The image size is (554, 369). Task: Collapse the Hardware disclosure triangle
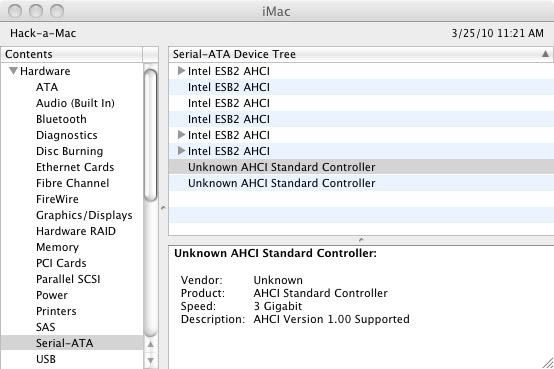13,71
